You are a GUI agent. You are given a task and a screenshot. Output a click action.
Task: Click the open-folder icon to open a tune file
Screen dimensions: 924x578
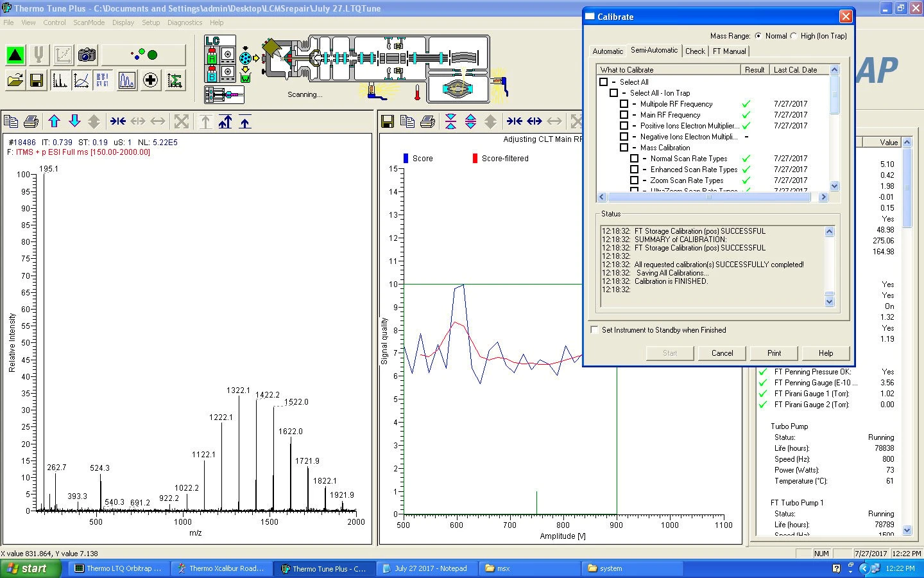(x=15, y=80)
